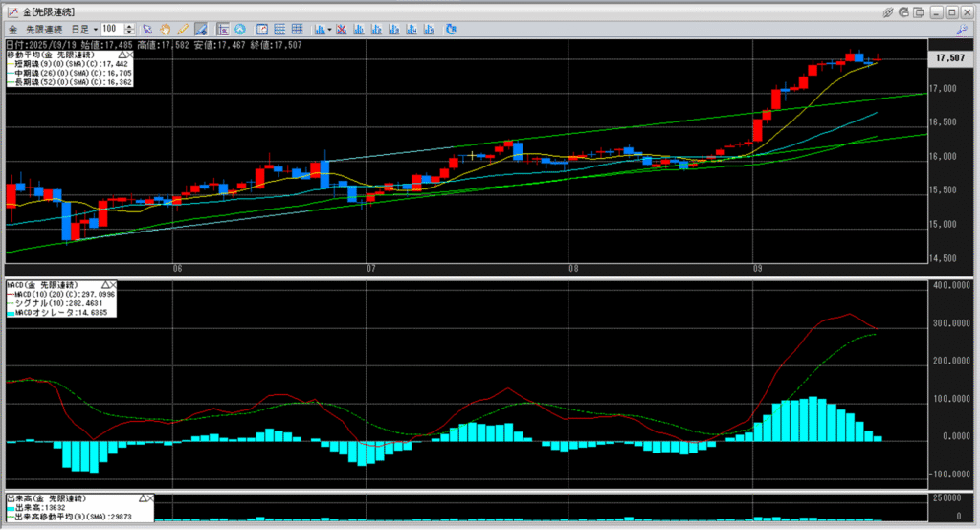
Task: Click the delete indicator chart icon
Action: tap(342, 29)
